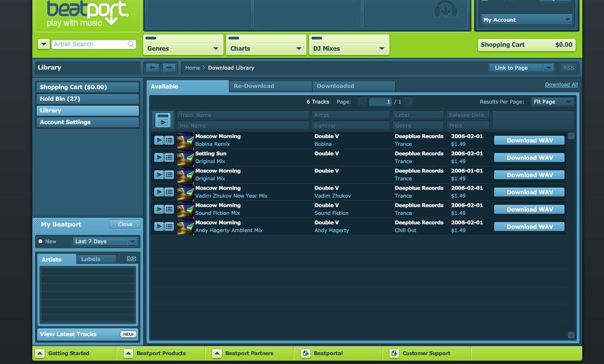
Task: Click the Chill Out genre link
Action: click(x=405, y=230)
